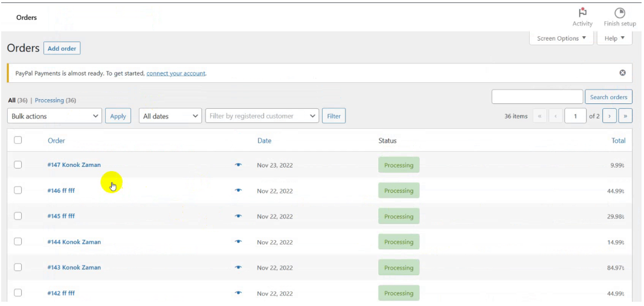This screenshot has height=306, width=644.
Task: Click Processing status of order #144
Action: pos(399,242)
